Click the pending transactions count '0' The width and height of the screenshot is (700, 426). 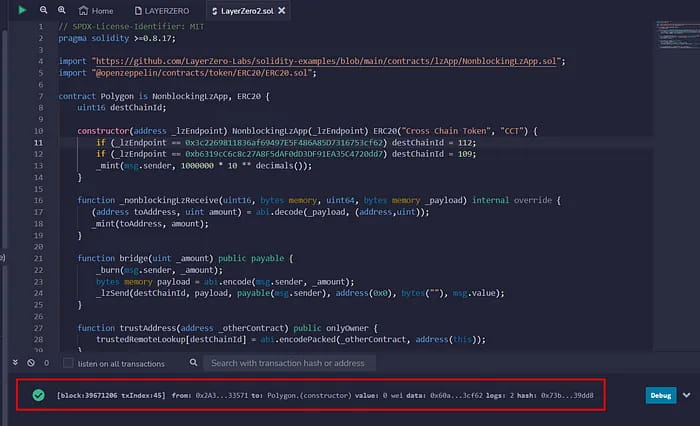46,363
